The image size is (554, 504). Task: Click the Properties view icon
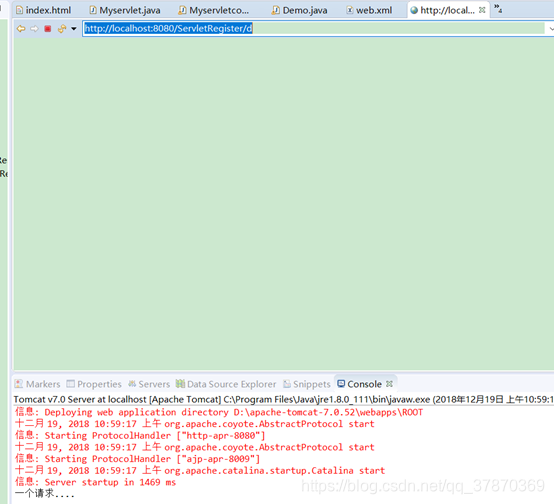[x=71, y=384]
